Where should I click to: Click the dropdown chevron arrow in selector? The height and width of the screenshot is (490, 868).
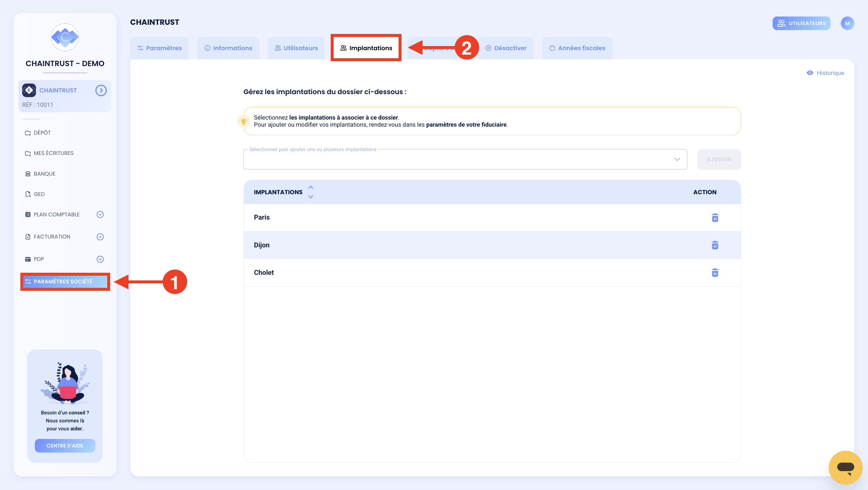pyautogui.click(x=677, y=159)
